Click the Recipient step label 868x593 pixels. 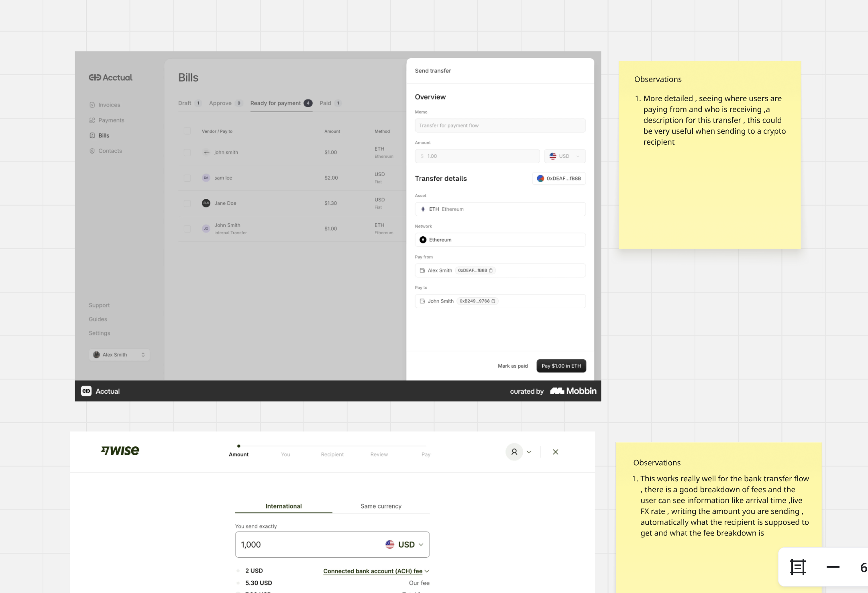332,454
